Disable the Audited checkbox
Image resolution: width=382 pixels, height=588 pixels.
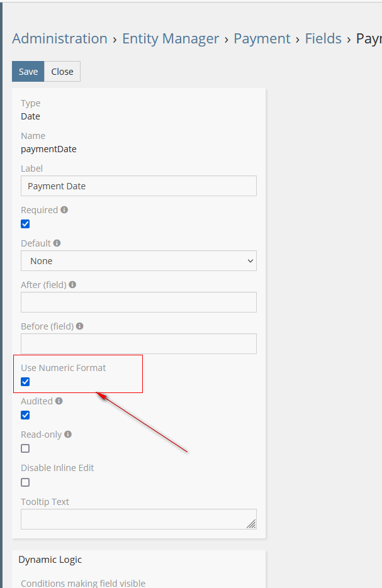tap(25, 415)
